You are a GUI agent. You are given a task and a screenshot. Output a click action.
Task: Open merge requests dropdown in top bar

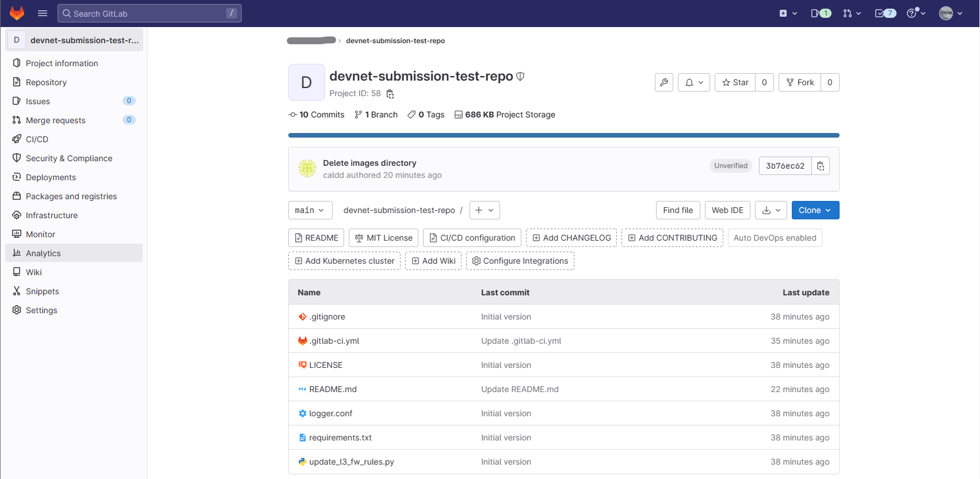click(x=852, y=13)
